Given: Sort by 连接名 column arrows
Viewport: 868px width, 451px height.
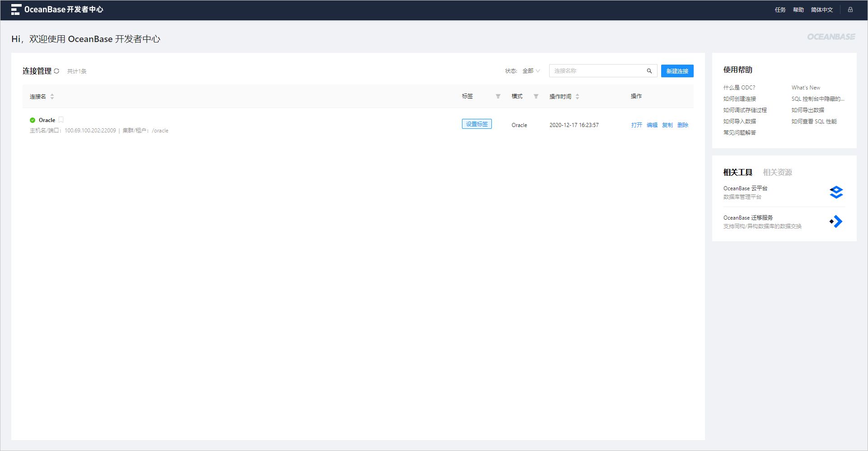Looking at the screenshot, I should click(52, 96).
